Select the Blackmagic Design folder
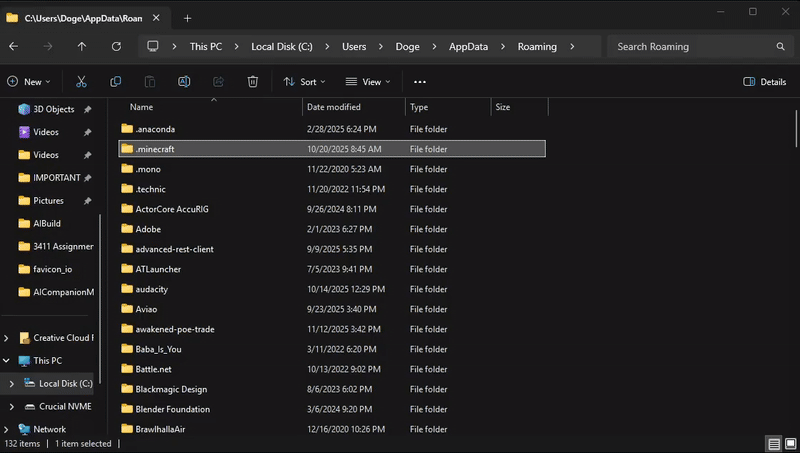The height and width of the screenshot is (453, 800). point(332,389)
